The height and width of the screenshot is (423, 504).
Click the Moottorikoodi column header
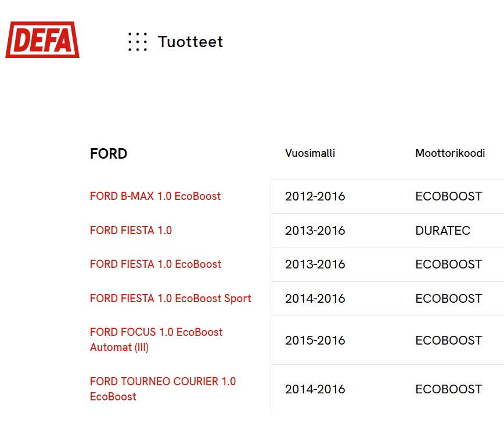pyautogui.click(x=450, y=153)
